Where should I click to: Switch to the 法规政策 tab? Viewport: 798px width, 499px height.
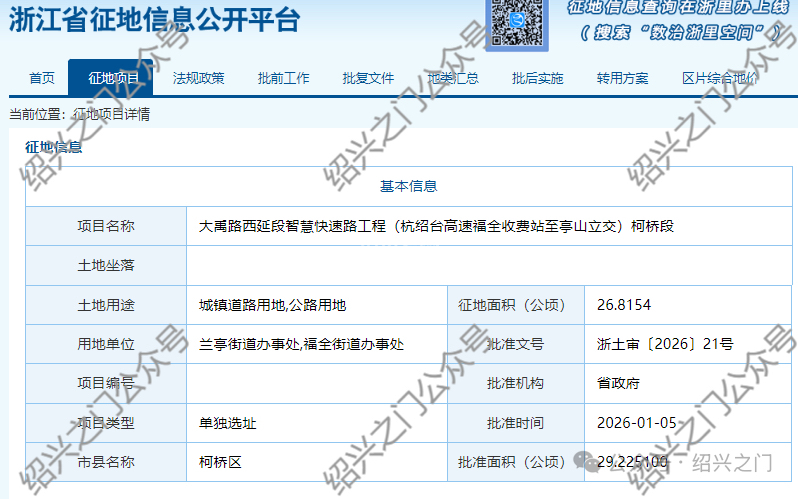coord(198,78)
